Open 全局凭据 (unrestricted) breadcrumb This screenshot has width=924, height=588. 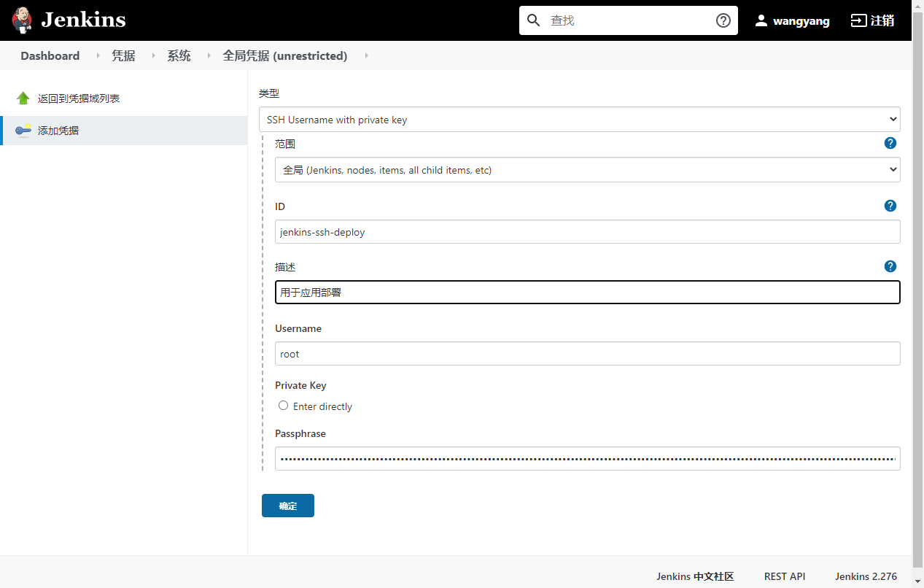click(x=285, y=55)
